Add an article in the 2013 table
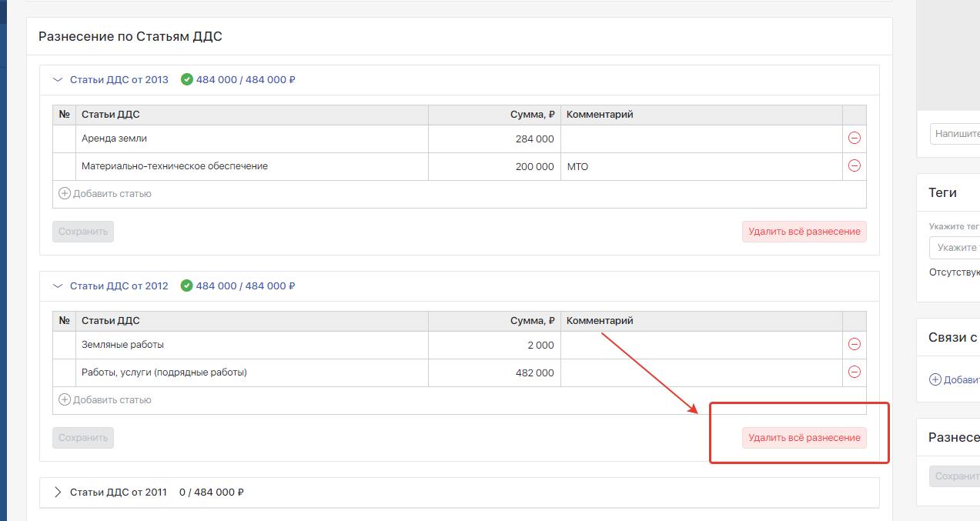Viewport: 980px width, 521px height. 105,194
